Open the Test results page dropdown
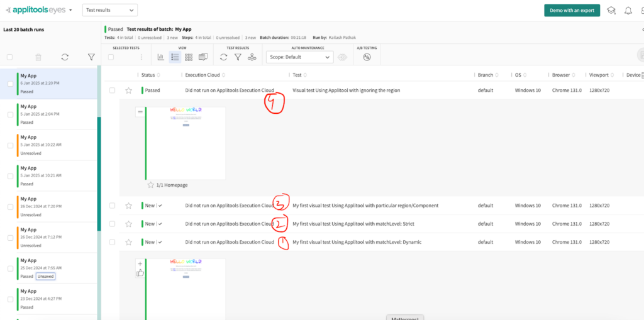This screenshot has height=320, width=644. [109, 10]
